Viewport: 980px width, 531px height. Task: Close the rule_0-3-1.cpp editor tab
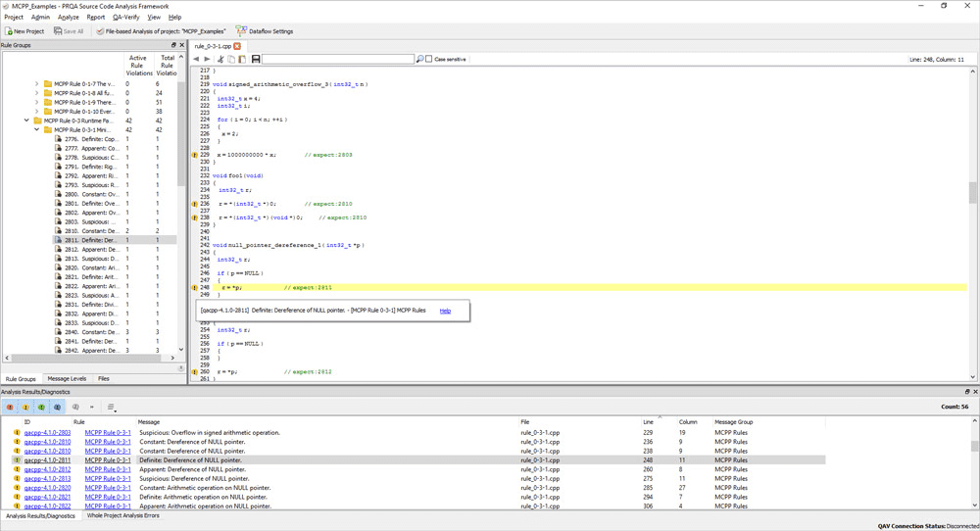237,46
